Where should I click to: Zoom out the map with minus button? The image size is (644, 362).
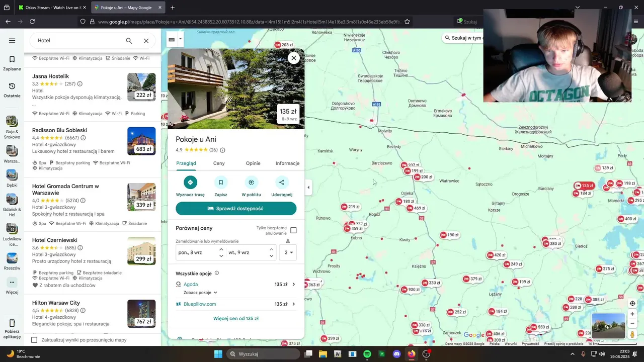coord(632,323)
